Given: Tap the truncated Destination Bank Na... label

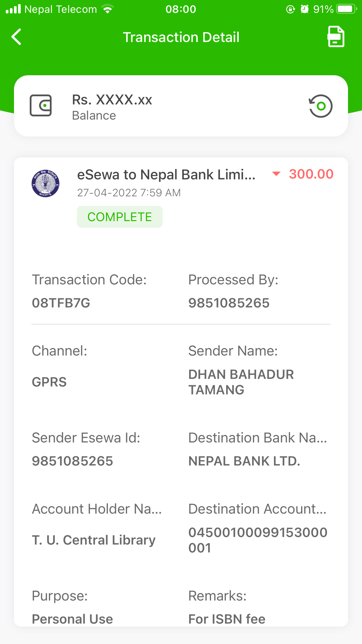Looking at the screenshot, I should click(x=258, y=438).
